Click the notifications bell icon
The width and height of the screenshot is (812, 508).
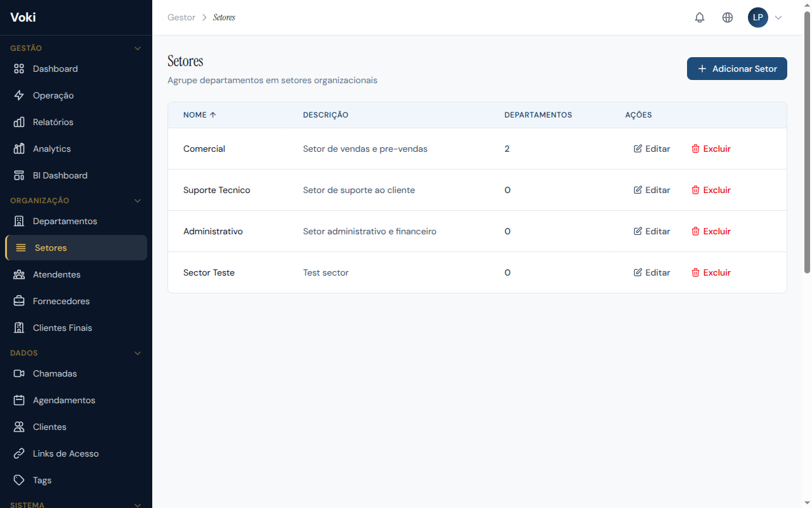pyautogui.click(x=700, y=18)
